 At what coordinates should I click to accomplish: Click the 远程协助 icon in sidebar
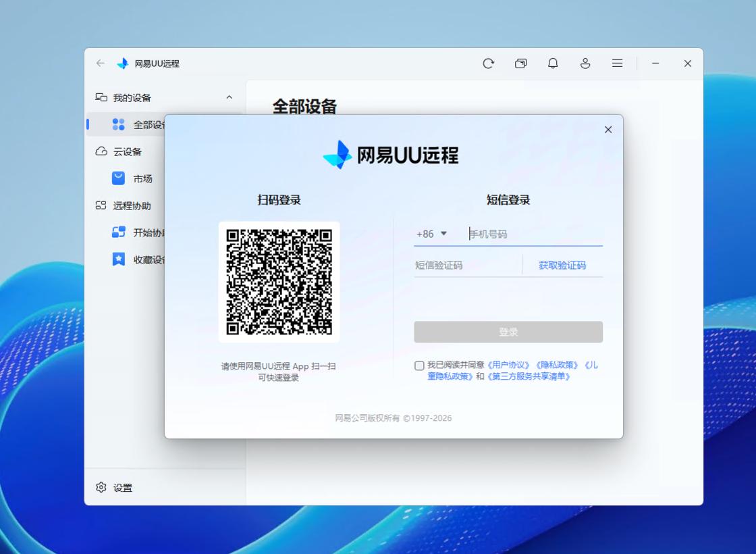[101, 205]
